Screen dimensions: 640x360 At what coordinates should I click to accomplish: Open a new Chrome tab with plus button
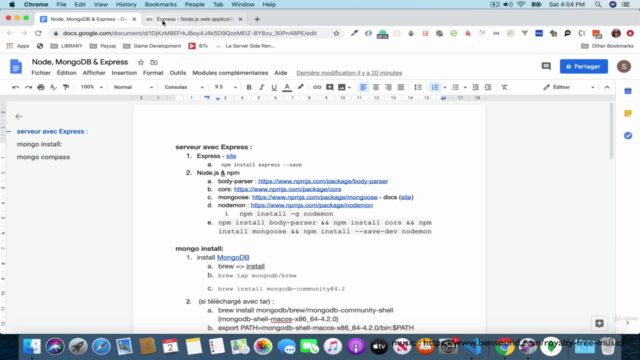(257, 19)
